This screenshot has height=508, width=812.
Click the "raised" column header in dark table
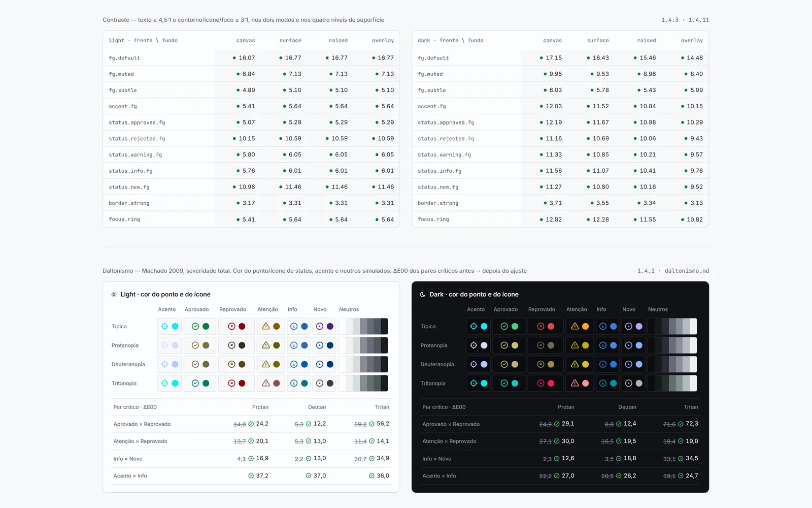(647, 41)
